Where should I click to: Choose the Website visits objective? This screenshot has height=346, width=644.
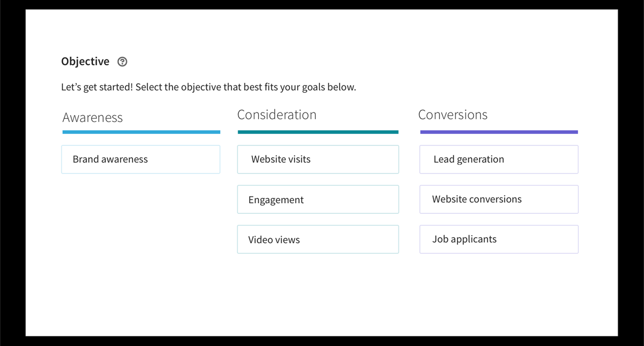(318, 159)
